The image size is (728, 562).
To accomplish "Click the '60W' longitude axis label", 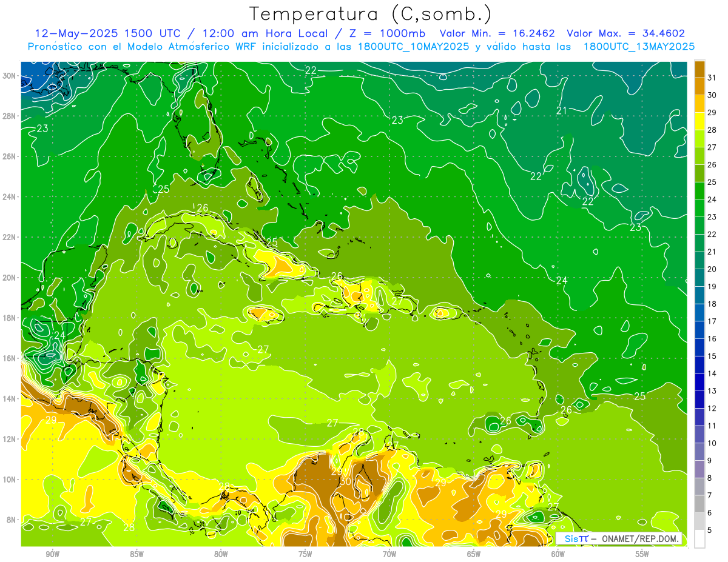I will (558, 554).
